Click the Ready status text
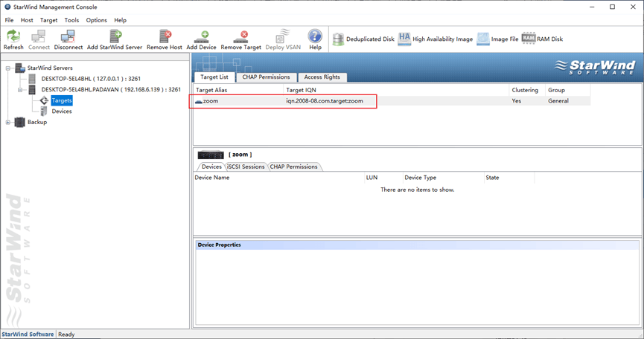The width and height of the screenshot is (644, 339). 66,335
